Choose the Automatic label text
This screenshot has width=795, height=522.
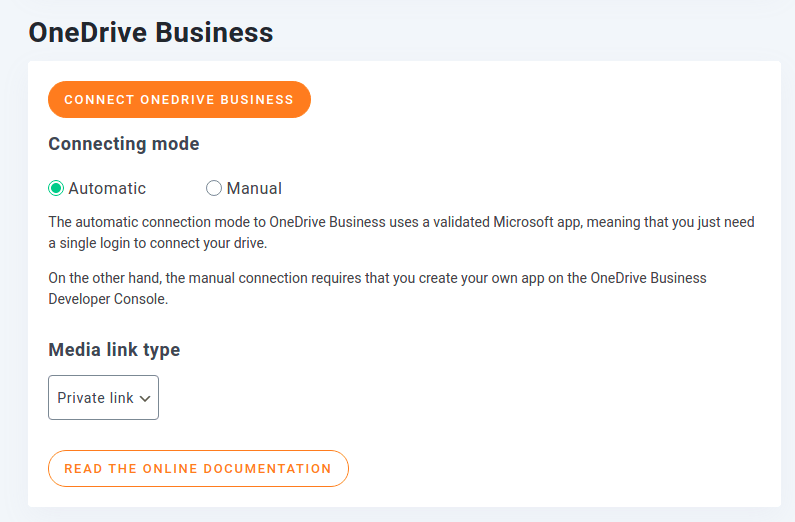coord(107,189)
